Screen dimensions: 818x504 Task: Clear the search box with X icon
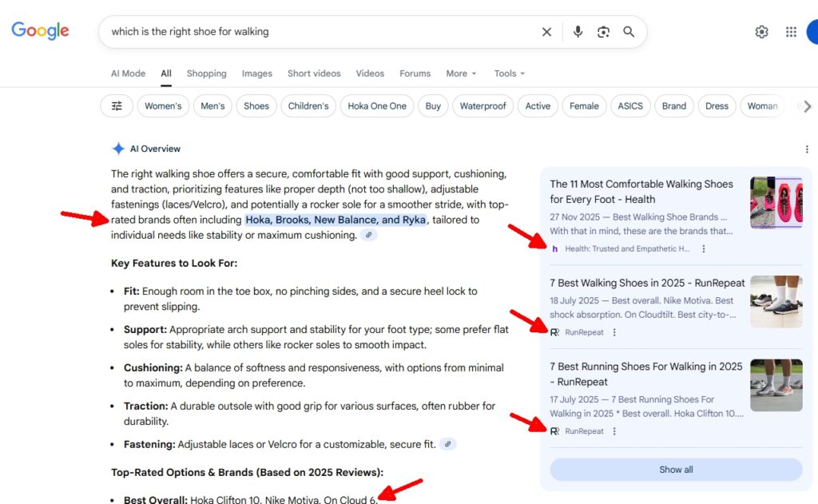(x=546, y=32)
